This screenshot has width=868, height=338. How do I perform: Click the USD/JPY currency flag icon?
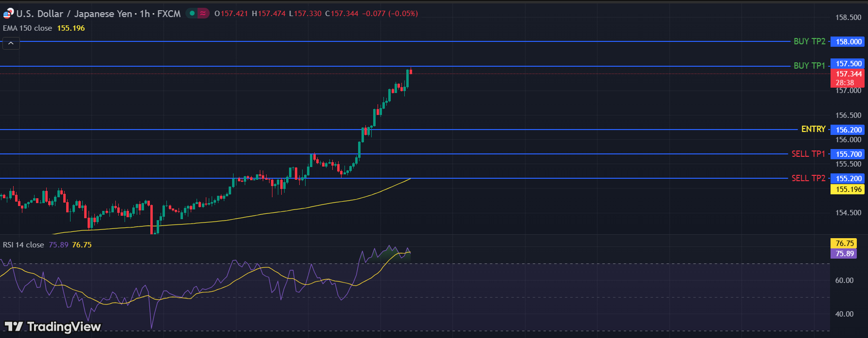8,14
